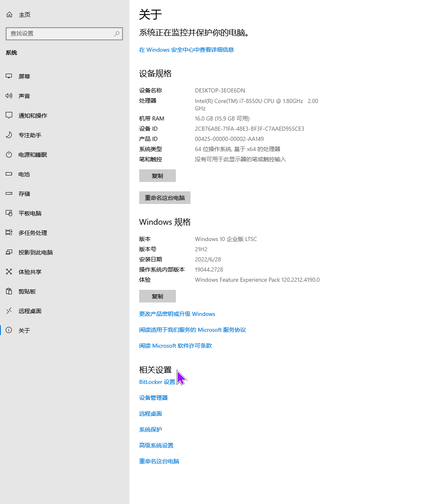Click the search magnifier icon in settings box
Screen dimensions: 429x504
click(117, 34)
